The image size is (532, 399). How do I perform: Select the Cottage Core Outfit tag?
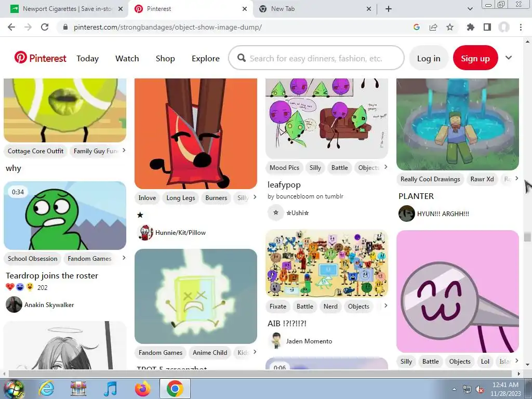click(36, 151)
